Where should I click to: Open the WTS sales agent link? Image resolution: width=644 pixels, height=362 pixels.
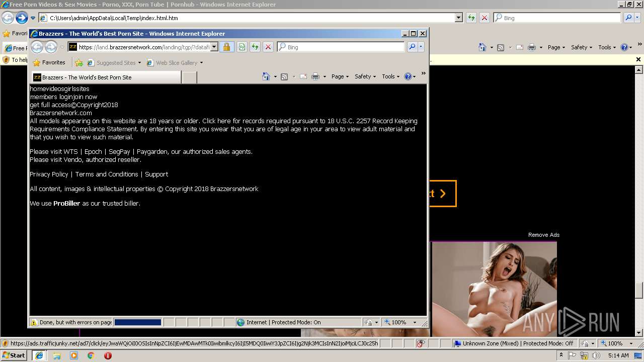coord(70,151)
